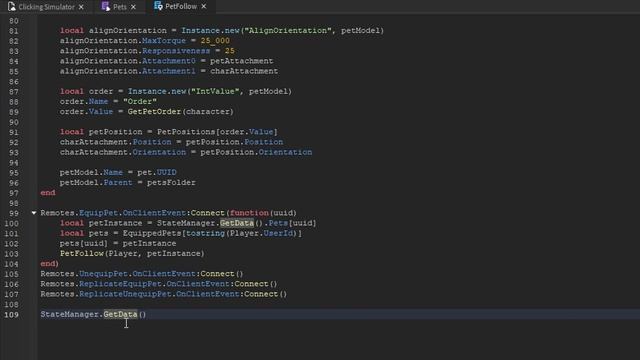Click petsFolder on line 96
Image resolution: width=640 pixels, height=360 pixels.
click(x=171, y=182)
